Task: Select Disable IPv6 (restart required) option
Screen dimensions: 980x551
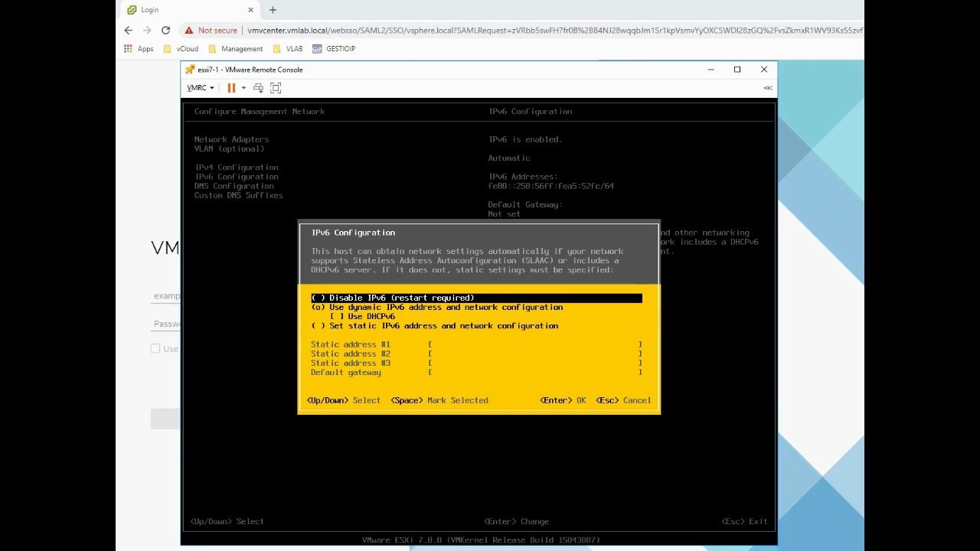Action: 476,298
